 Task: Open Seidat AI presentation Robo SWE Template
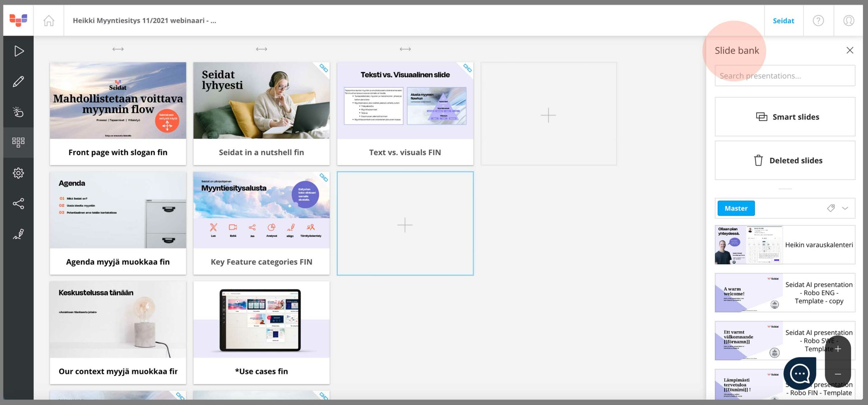(785, 341)
